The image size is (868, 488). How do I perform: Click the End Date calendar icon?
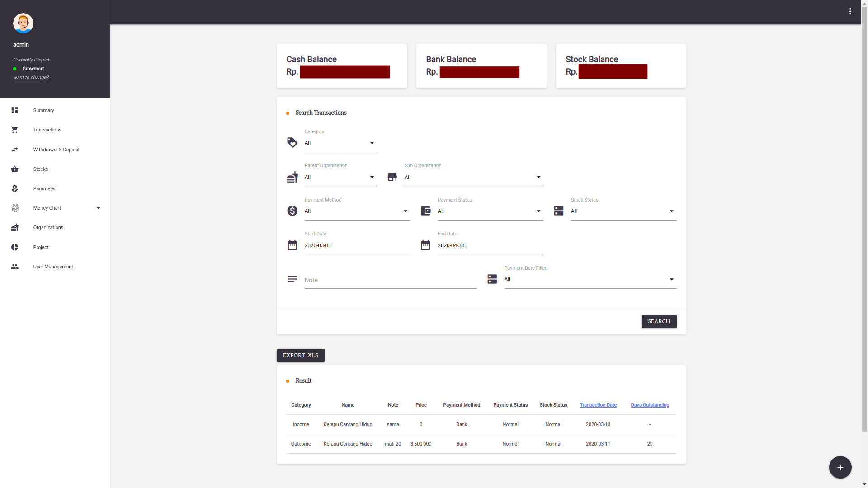tap(425, 245)
